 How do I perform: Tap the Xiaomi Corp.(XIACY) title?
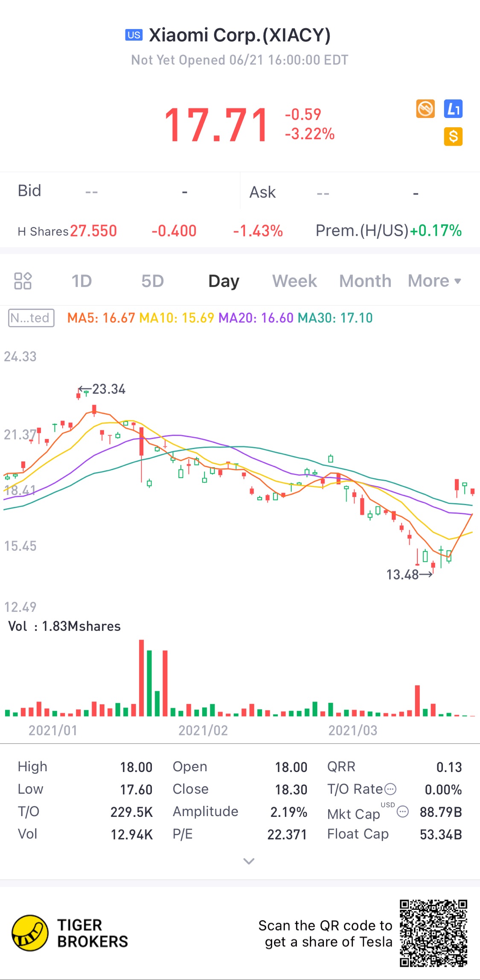click(x=240, y=35)
